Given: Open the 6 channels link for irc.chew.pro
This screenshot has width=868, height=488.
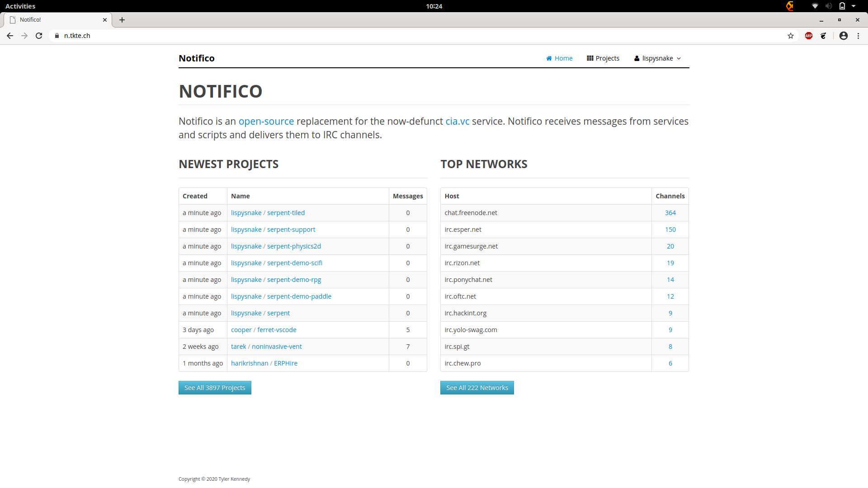Looking at the screenshot, I should pos(670,363).
